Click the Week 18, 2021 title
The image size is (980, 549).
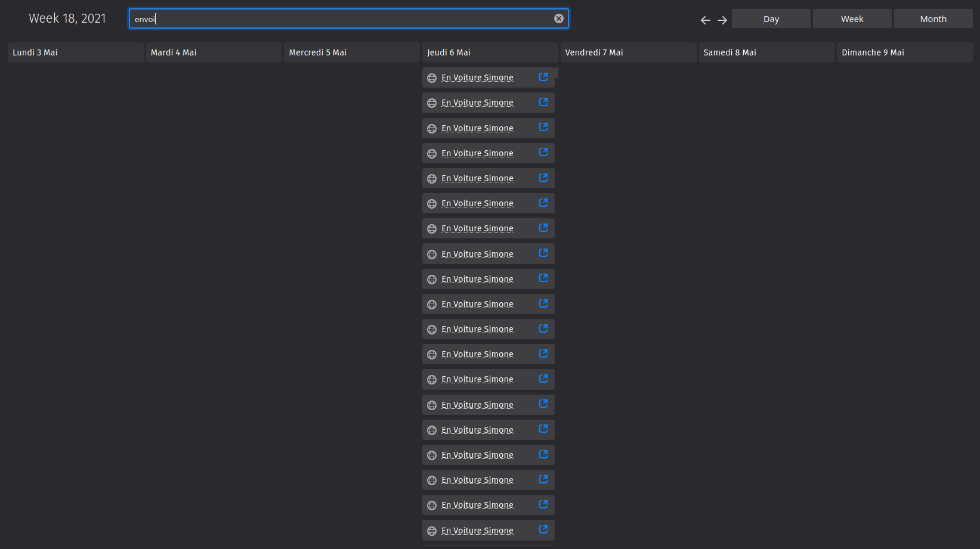click(x=67, y=18)
